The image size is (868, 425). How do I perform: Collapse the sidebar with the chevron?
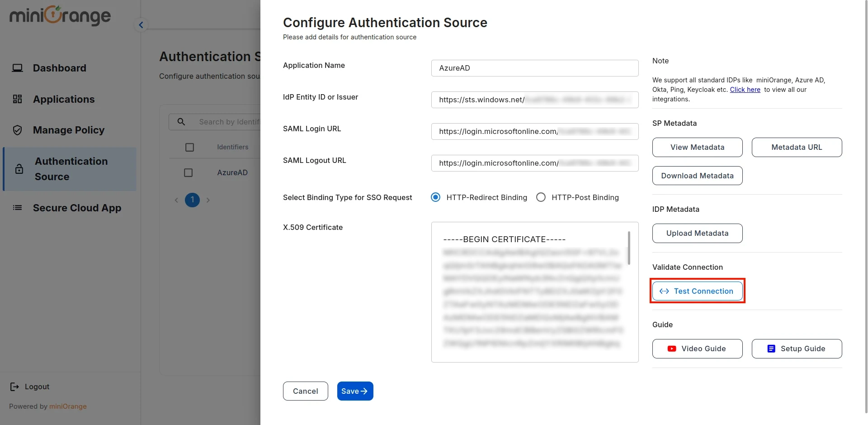(x=141, y=25)
